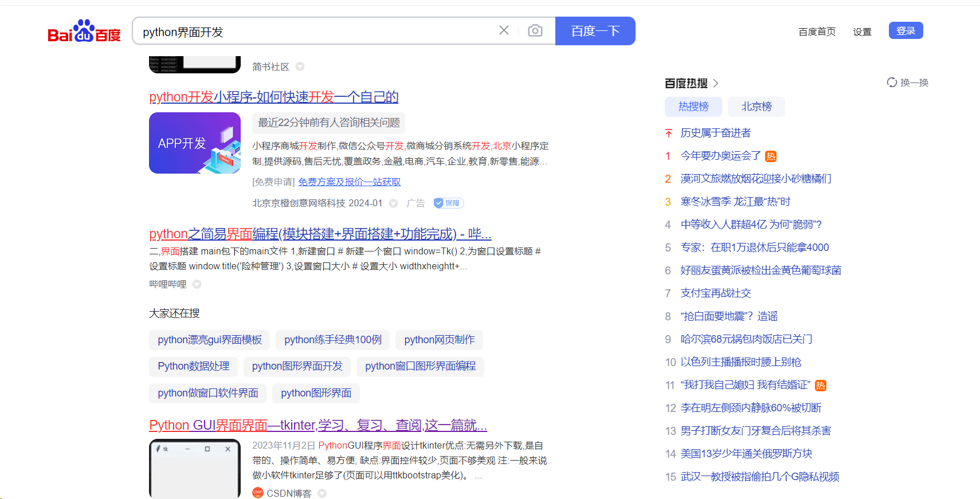
Task: Search python网页制作 suggestion
Action: pyautogui.click(x=440, y=340)
